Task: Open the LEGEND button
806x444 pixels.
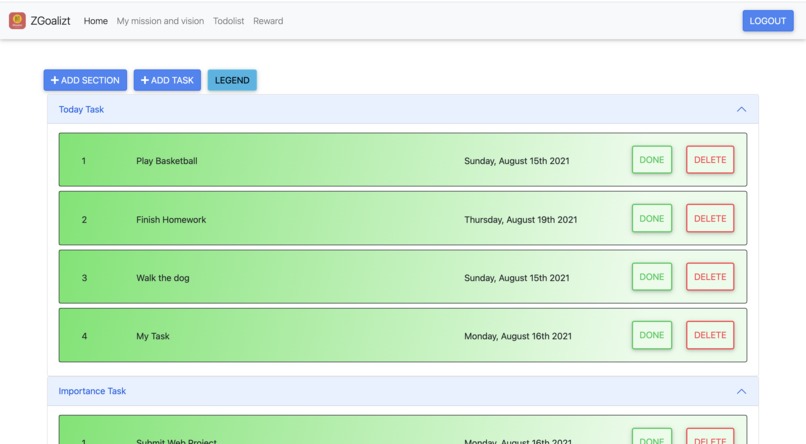Action: point(232,80)
